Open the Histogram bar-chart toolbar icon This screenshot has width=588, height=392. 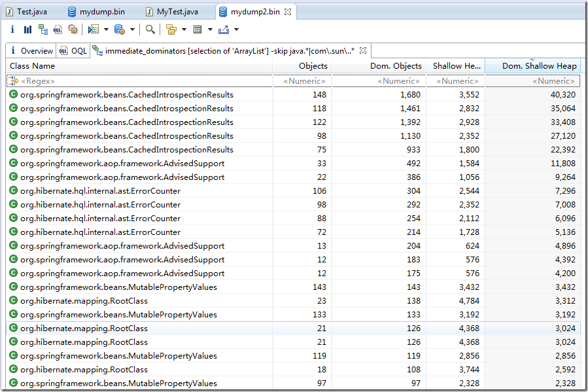(x=27, y=29)
